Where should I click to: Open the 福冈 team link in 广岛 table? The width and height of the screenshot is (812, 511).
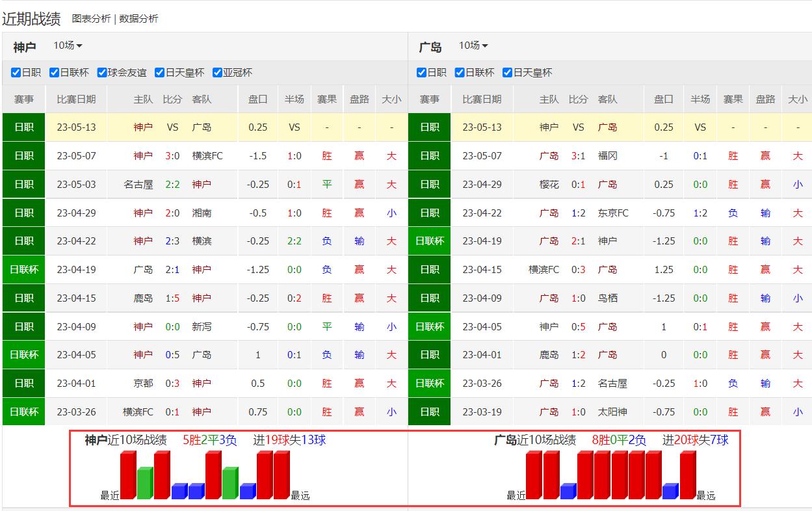point(607,156)
